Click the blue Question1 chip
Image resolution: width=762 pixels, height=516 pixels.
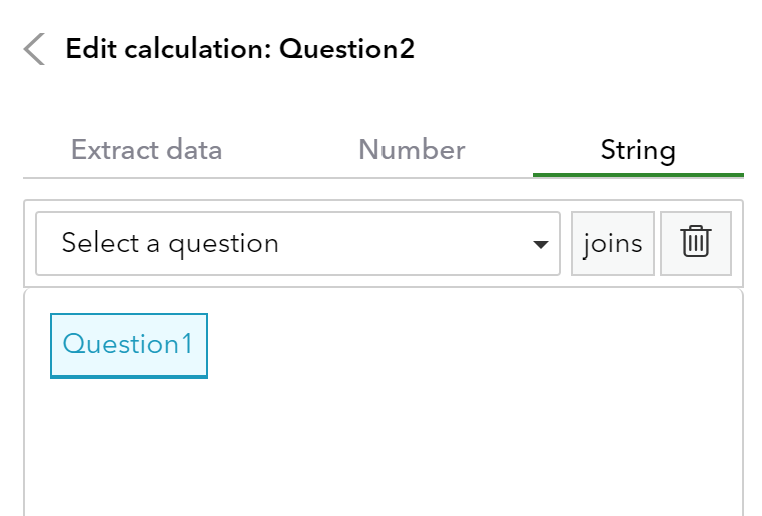tap(128, 345)
